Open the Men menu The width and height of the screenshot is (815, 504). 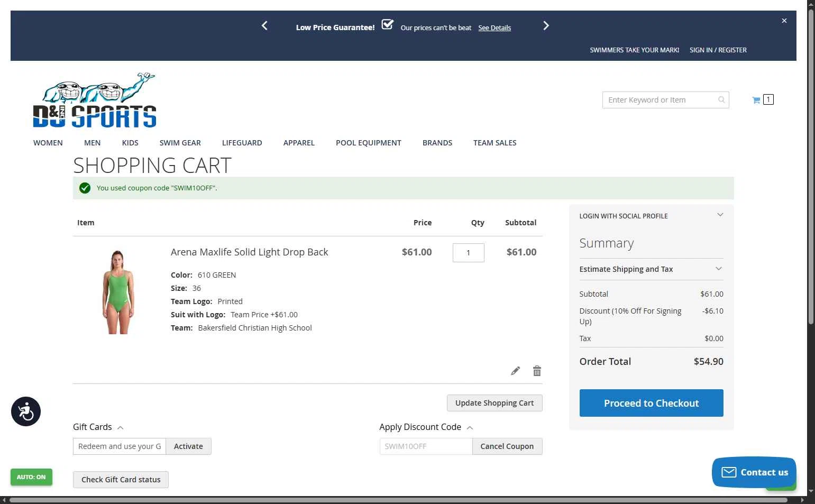click(92, 143)
